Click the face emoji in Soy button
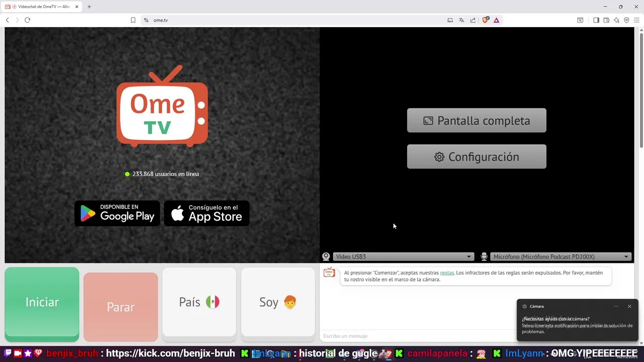 [x=290, y=302]
